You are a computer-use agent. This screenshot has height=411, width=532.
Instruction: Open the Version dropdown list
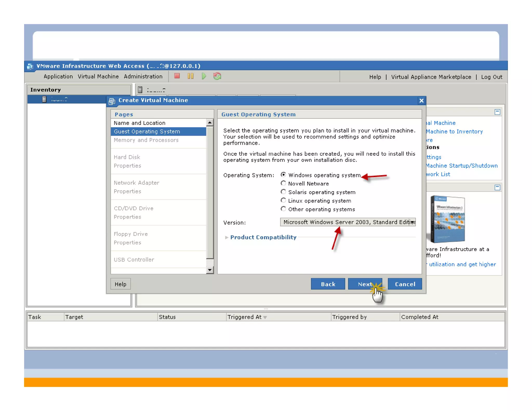[412, 222]
